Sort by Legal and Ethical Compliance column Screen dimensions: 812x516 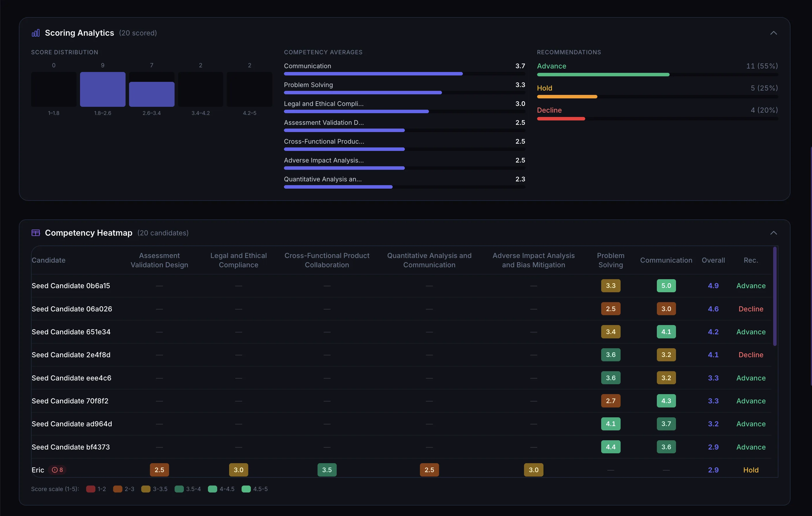(x=238, y=260)
